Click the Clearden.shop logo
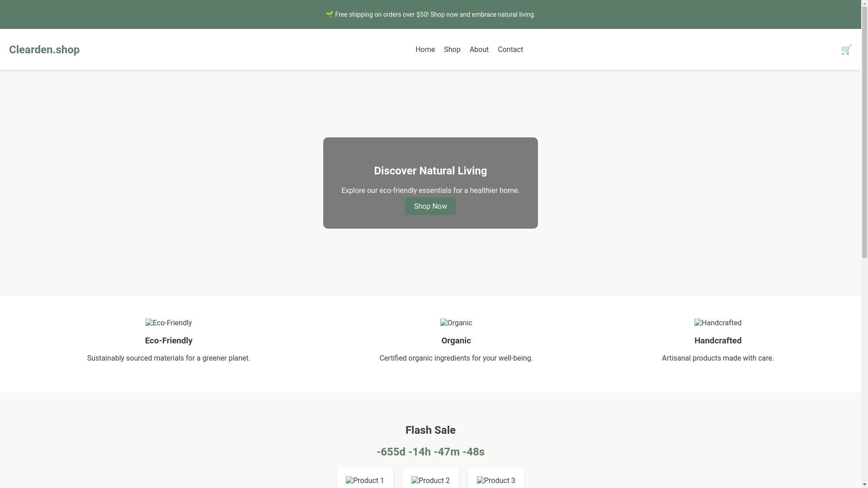Screen dimensions: 868x488 coord(44,50)
